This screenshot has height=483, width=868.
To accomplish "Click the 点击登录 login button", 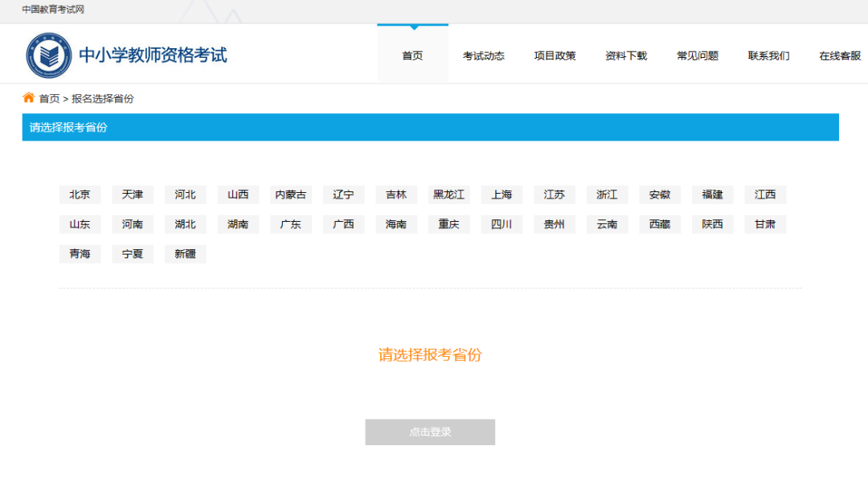I will click(x=430, y=432).
